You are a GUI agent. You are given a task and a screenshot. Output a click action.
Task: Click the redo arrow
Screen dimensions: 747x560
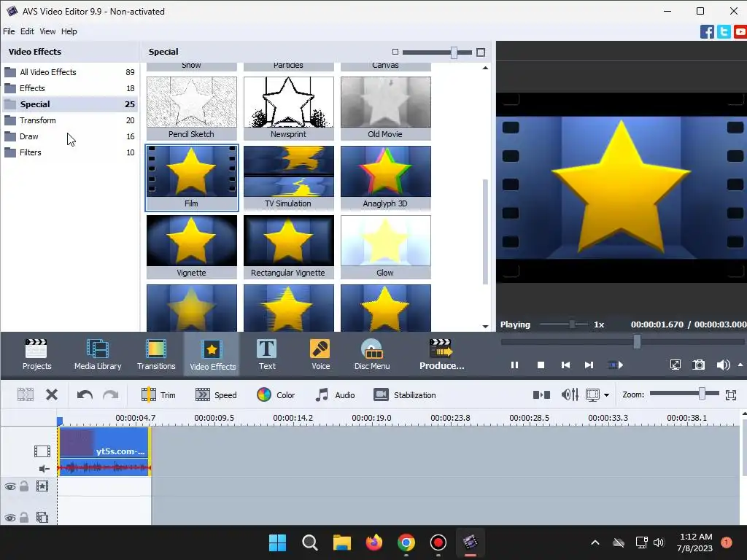(111, 394)
